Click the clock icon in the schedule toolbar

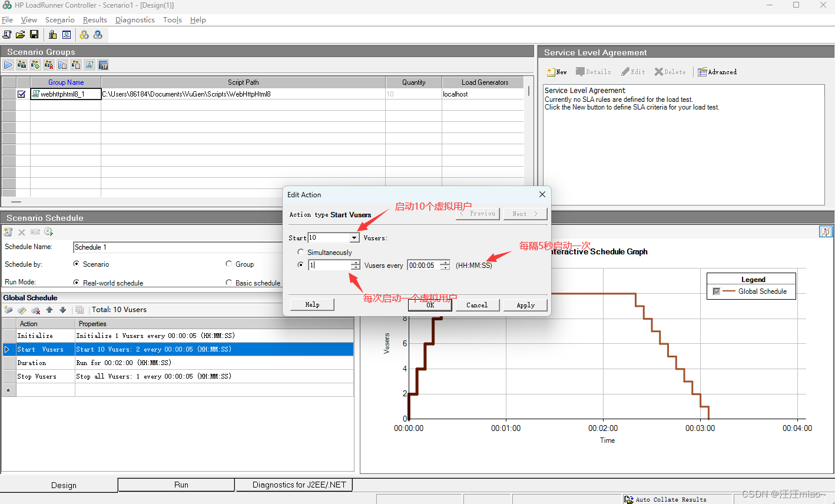click(x=49, y=232)
